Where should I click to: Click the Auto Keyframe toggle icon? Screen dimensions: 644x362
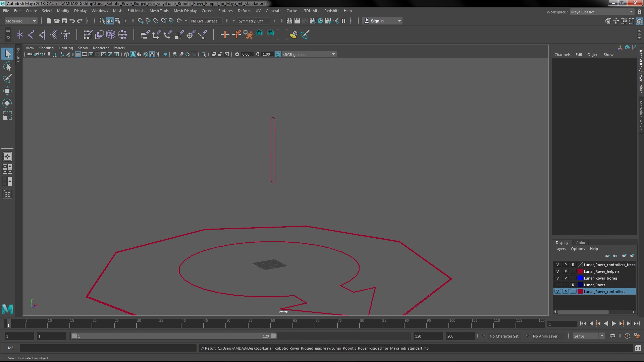(x=627, y=336)
